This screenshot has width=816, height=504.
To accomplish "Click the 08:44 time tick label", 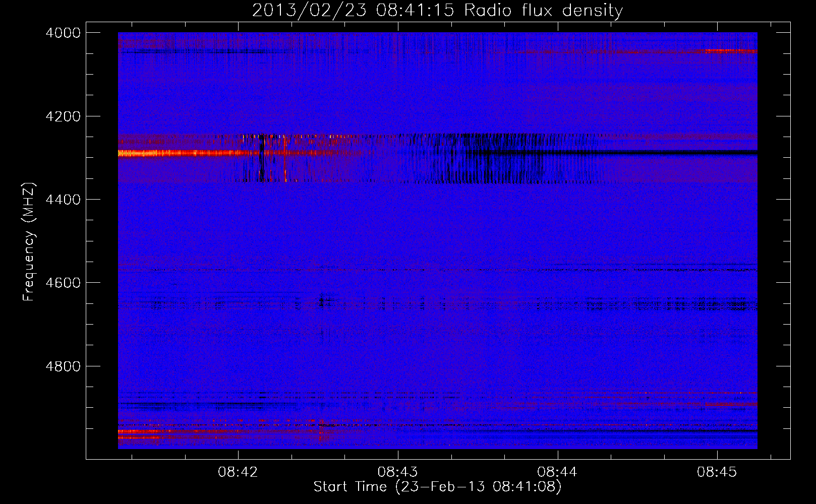I will click(557, 472).
